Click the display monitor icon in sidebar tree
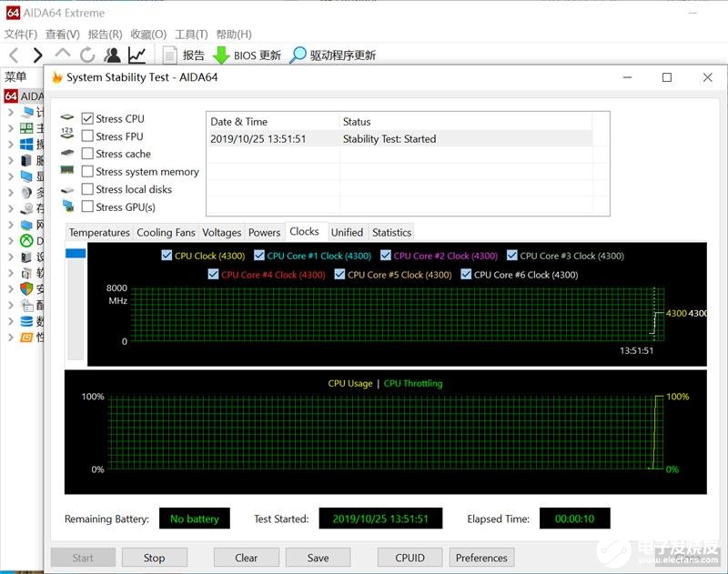 coord(26,176)
